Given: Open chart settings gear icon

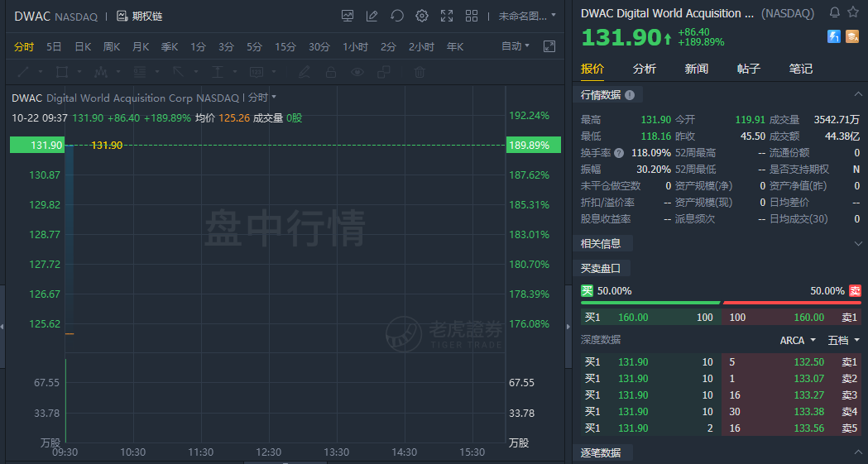Looking at the screenshot, I should (422, 16).
